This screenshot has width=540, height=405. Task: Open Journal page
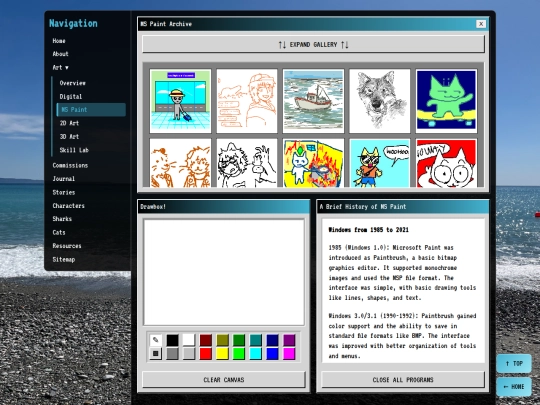click(x=64, y=178)
